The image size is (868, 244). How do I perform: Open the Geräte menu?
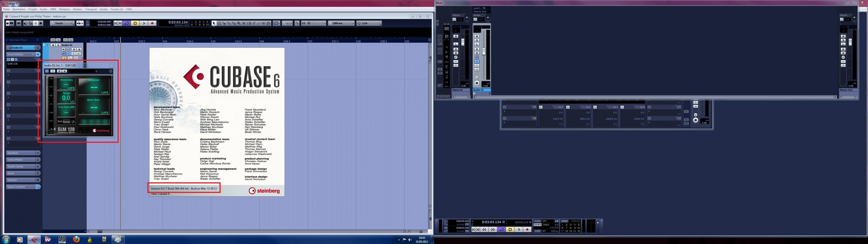(x=104, y=9)
